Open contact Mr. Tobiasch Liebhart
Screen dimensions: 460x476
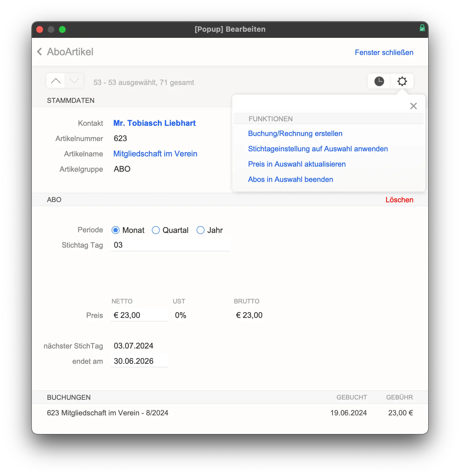154,123
